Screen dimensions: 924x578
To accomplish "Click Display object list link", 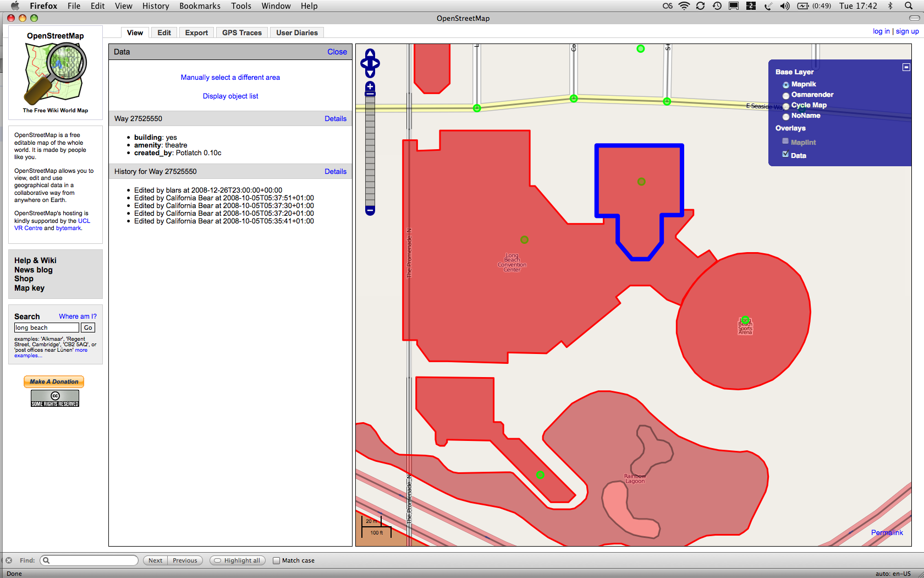I will point(230,96).
